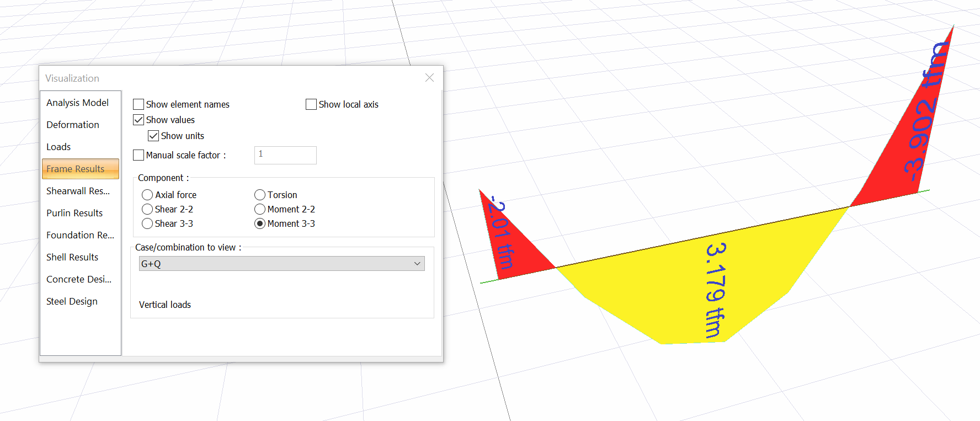Select the Steel Design tab
This screenshot has width=980, height=421.
tap(72, 301)
